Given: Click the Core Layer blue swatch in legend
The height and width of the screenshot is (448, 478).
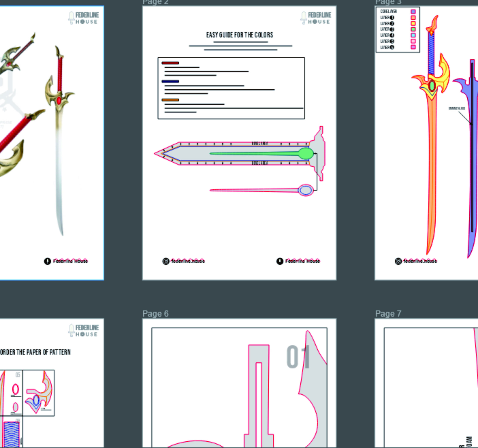Looking at the screenshot, I should 413,12.
